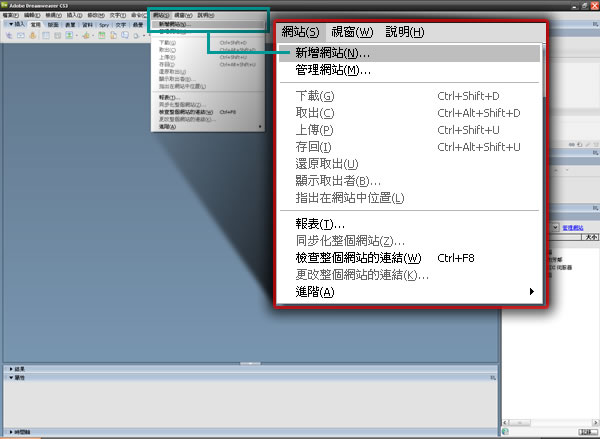Screen dimensions: 600x439
Task: Switch to the 表單 Forms tab
Action: [x=70, y=25]
